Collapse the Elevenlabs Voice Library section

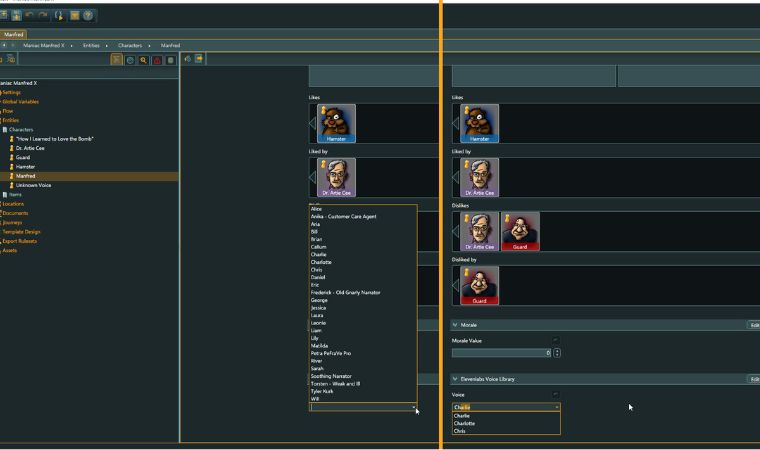click(455, 379)
